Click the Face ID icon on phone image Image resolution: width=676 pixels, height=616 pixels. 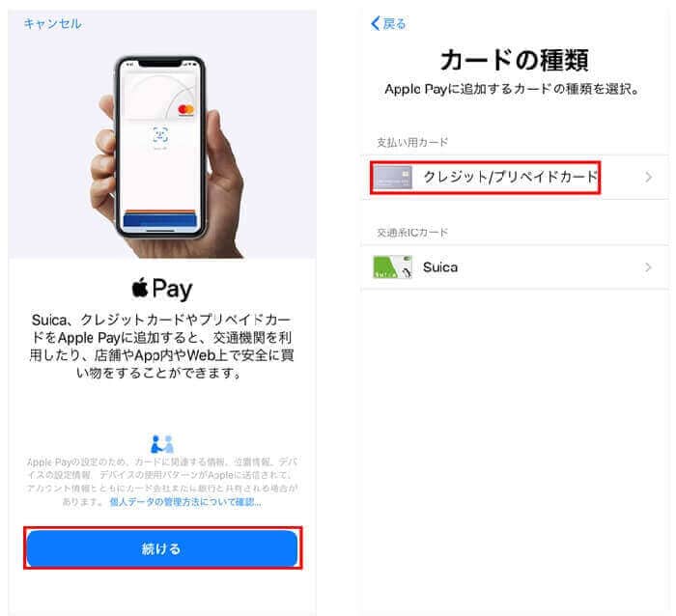tap(161, 135)
